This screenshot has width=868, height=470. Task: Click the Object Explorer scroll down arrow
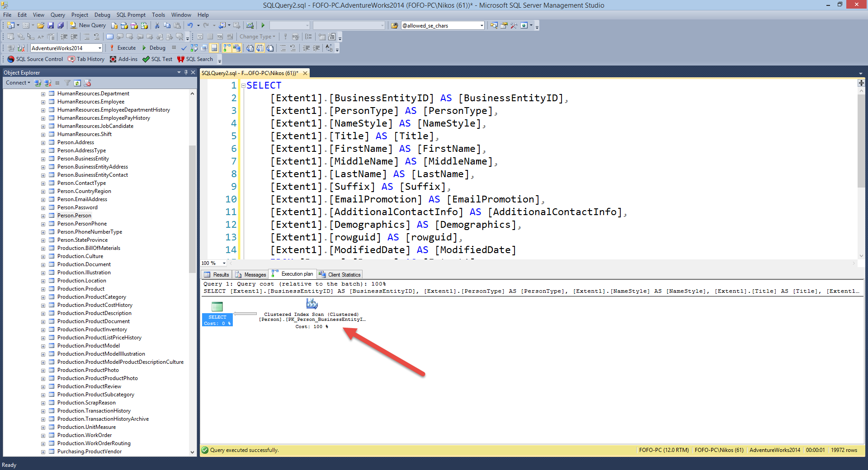pyautogui.click(x=192, y=452)
